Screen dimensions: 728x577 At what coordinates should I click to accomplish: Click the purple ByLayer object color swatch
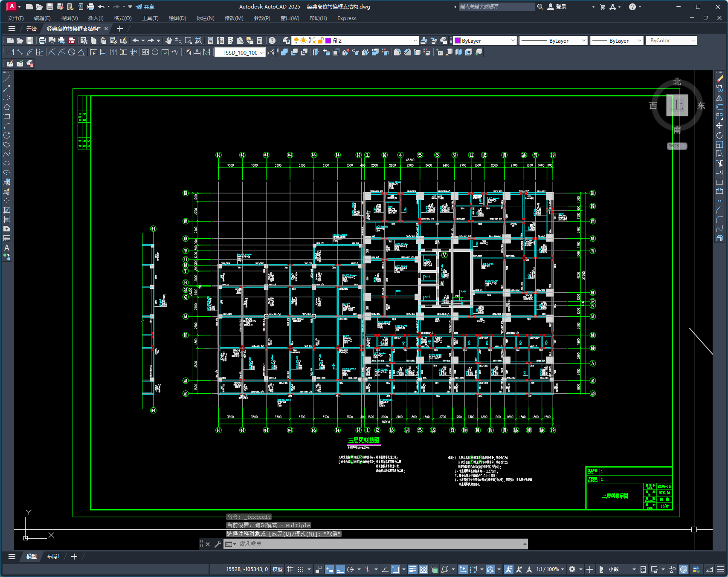[x=458, y=40]
